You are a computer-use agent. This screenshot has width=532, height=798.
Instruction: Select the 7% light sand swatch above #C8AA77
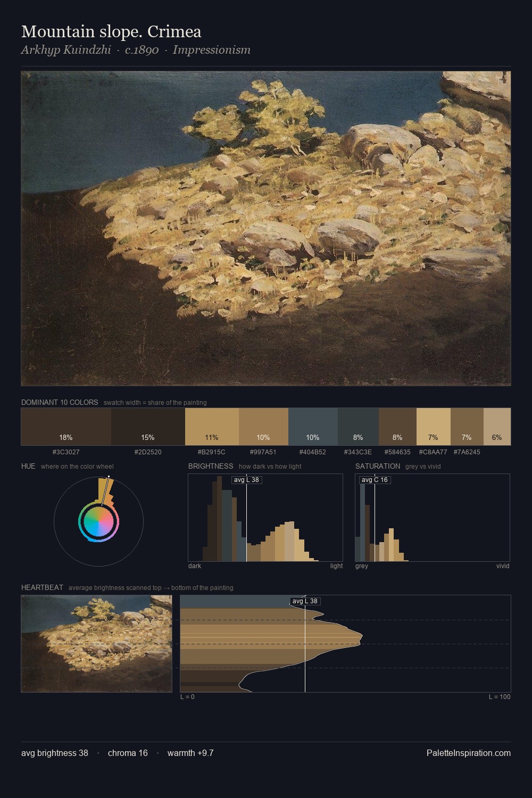pos(434,427)
